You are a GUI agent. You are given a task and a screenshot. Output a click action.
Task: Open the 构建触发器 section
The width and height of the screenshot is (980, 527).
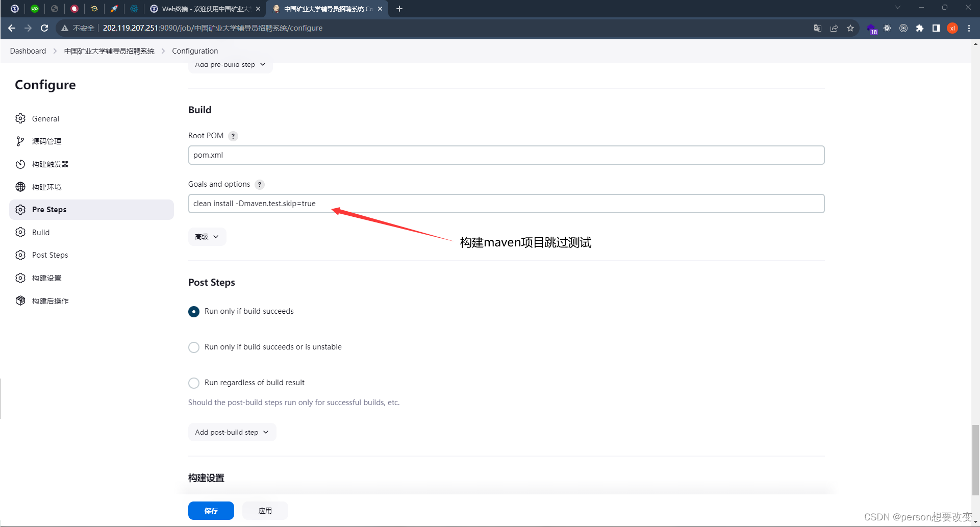pos(92,164)
